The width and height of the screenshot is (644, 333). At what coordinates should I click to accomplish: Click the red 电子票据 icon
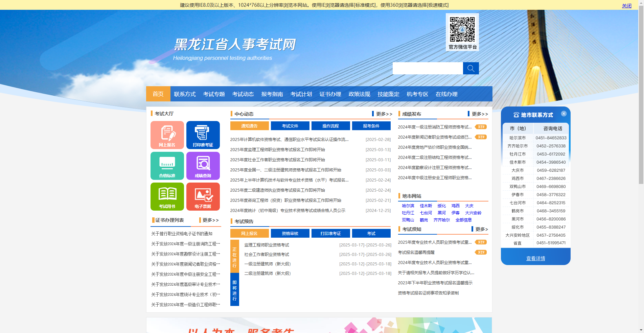tap(203, 196)
